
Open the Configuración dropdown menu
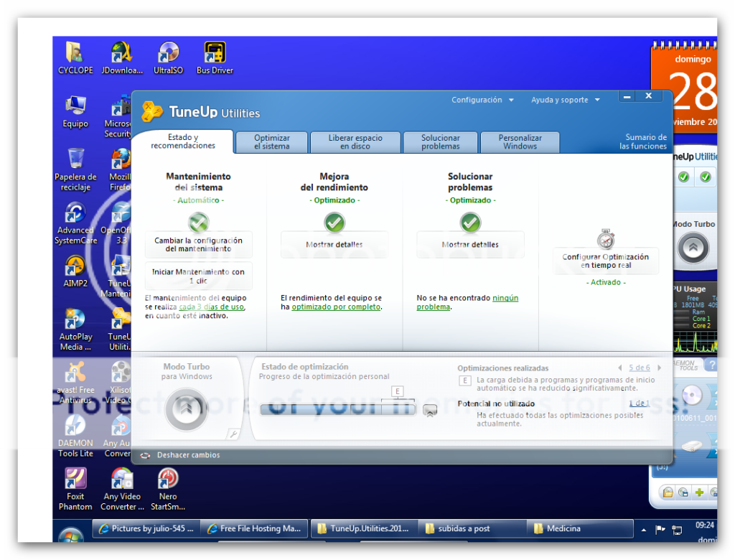point(482,100)
